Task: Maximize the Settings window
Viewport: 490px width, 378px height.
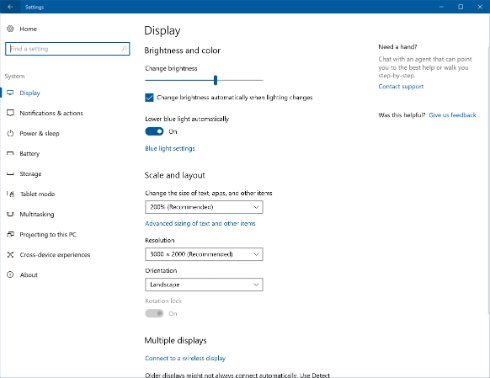Action: [461, 7]
